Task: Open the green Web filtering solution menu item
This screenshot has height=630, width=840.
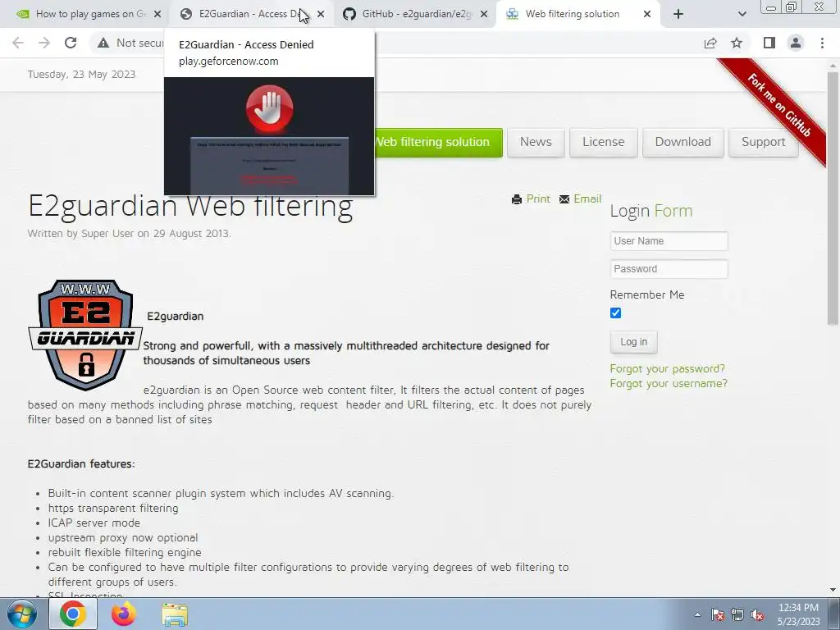Action: pyautogui.click(x=438, y=142)
